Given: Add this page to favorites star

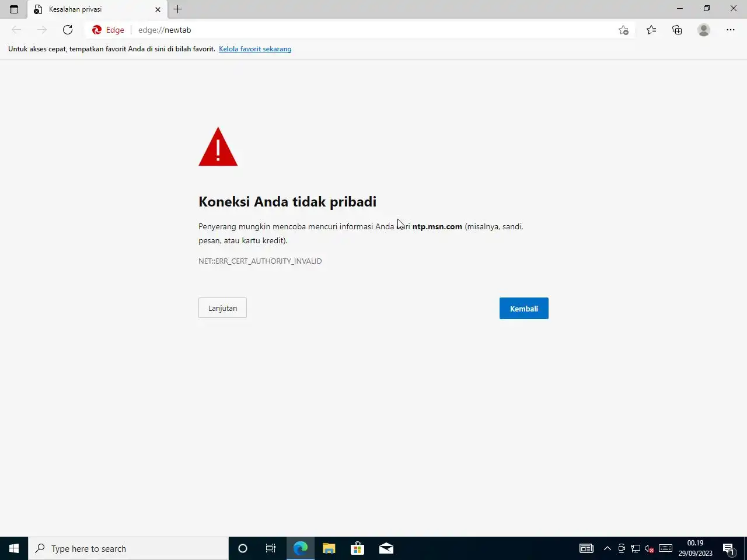Looking at the screenshot, I should (623, 30).
